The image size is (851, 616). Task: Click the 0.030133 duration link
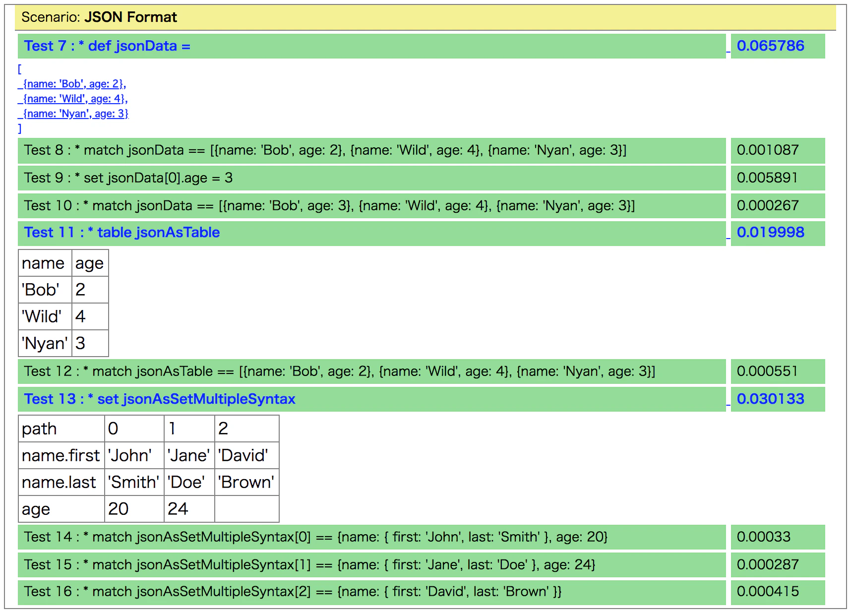point(770,399)
